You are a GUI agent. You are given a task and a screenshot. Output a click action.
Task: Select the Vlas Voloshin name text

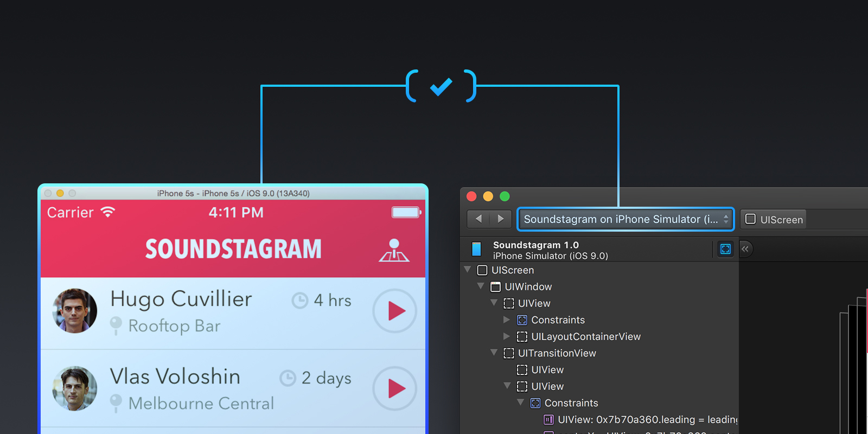click(175, 376)
